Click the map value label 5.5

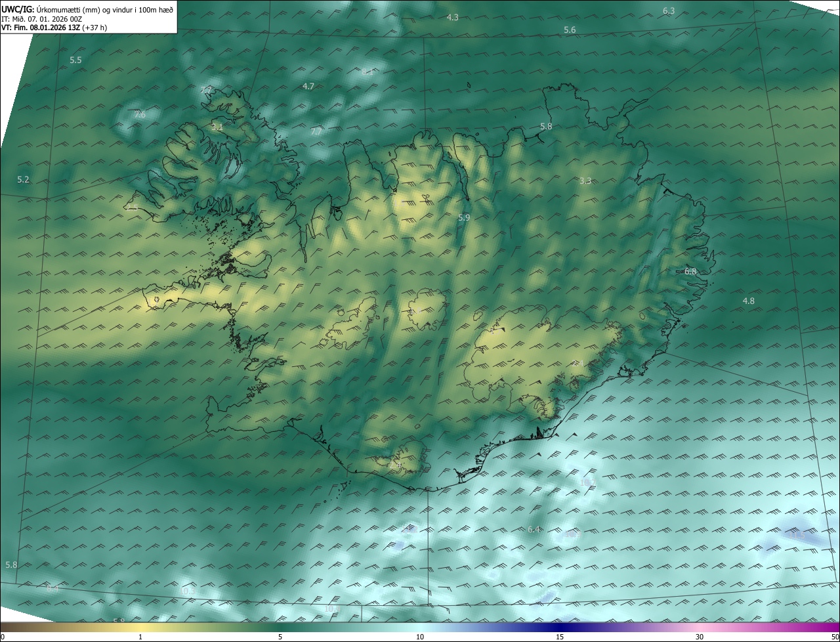tap(75, 60)
